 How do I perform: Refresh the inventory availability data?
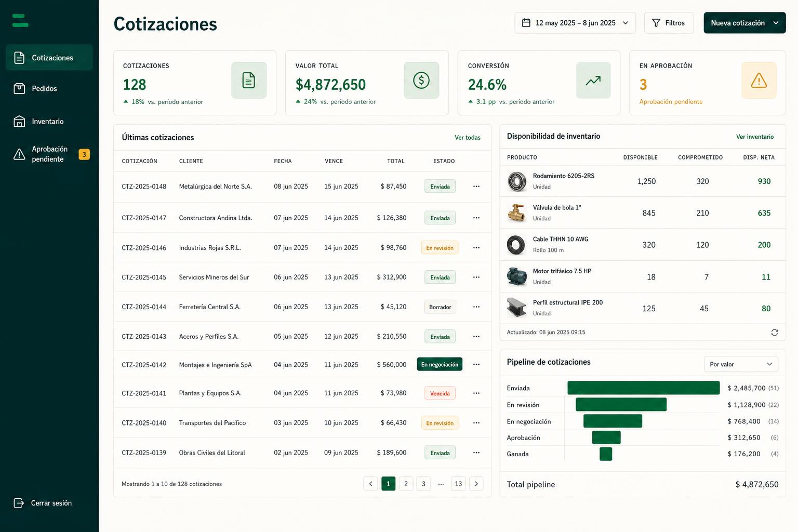click(775, 332)
